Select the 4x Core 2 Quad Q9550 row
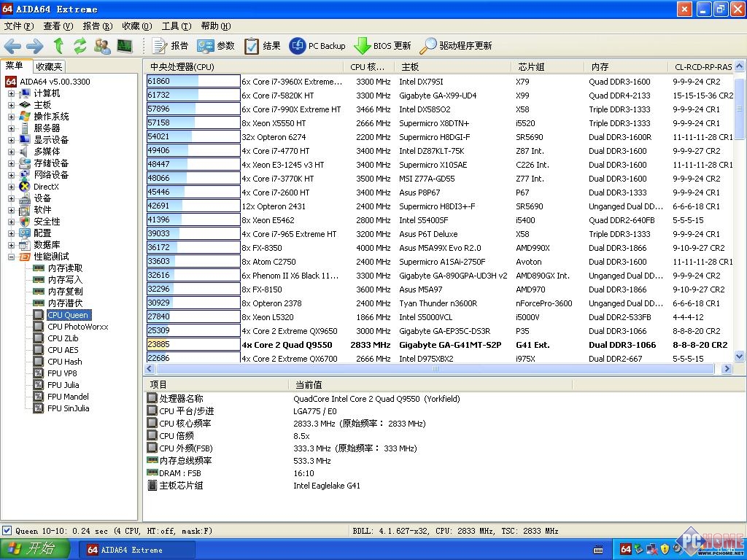747x560 pixels. tap(440, 345)
